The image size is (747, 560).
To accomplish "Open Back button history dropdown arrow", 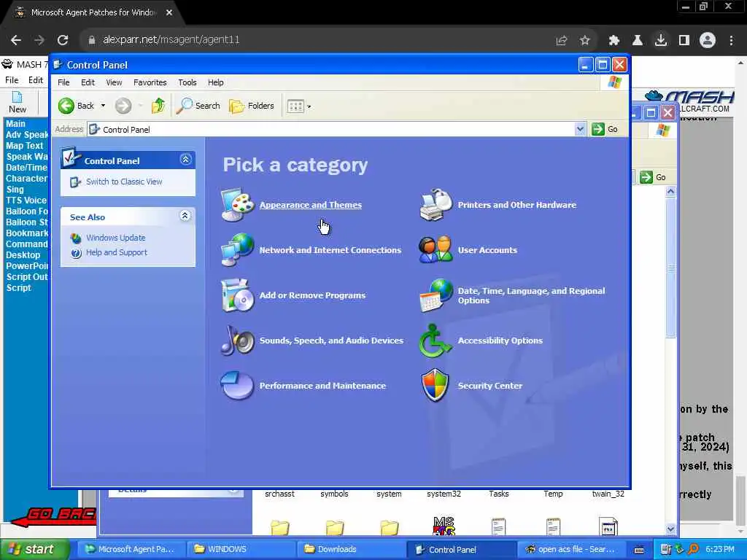I will (103, 106).
